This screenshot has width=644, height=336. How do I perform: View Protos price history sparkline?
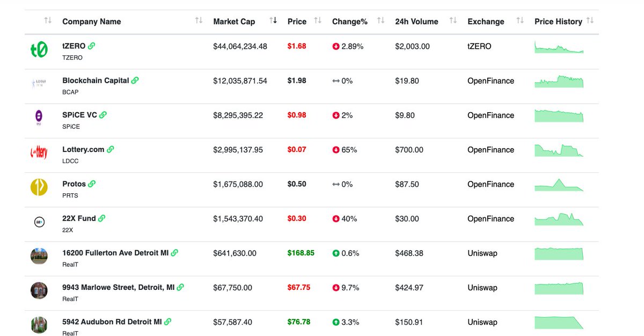(559, 185)
